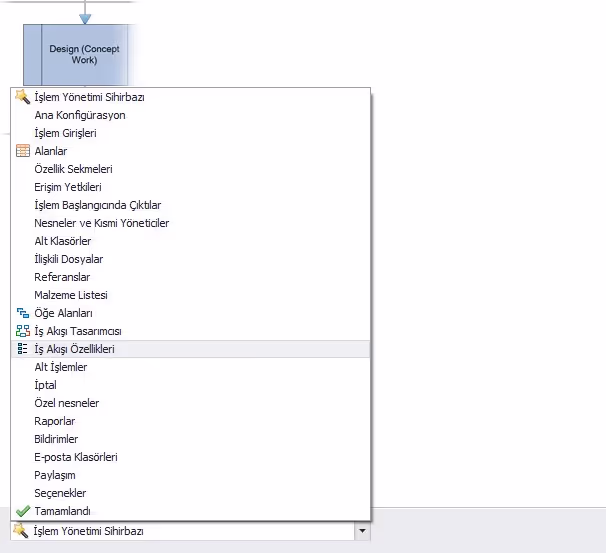Select the İptal option
The height and width of the screenshot is (553, 606).
(x=191, y=385)
